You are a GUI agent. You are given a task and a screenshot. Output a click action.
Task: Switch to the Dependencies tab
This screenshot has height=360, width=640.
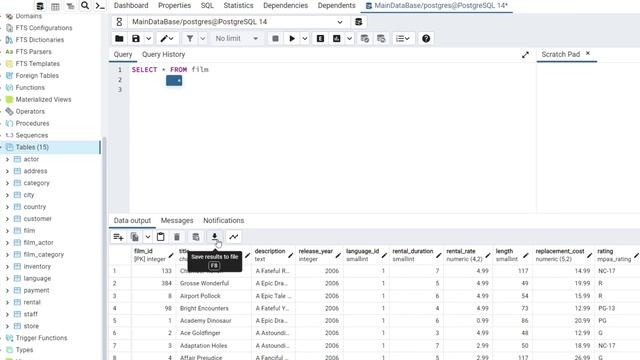point(285,6)
